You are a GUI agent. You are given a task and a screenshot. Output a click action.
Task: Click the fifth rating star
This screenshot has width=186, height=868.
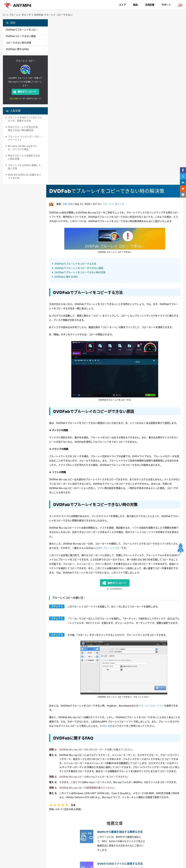[66, 805]
